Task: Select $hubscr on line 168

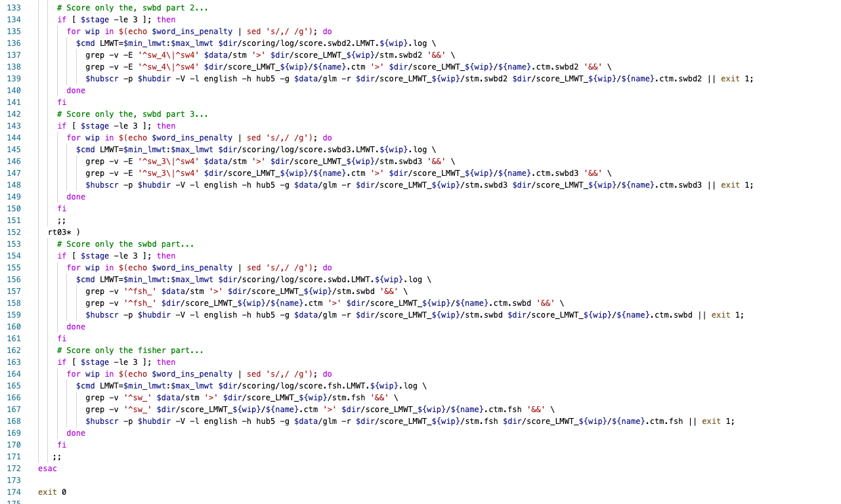Action: pos(103,421)
